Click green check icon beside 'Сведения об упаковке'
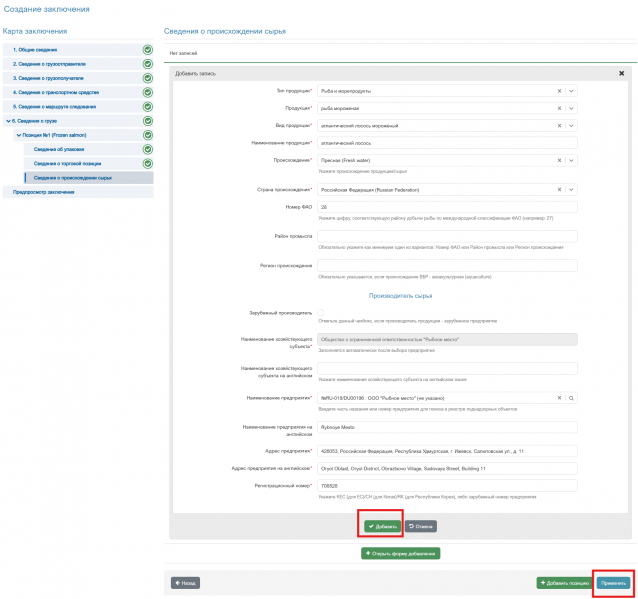The height and width of the screenshot is (599, 638). coord(148,149)
